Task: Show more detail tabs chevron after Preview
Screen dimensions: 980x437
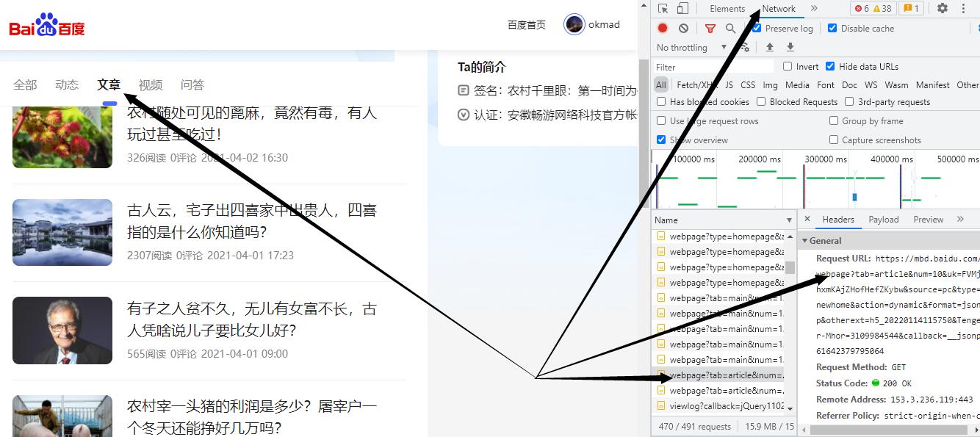Action: (959, 219)
